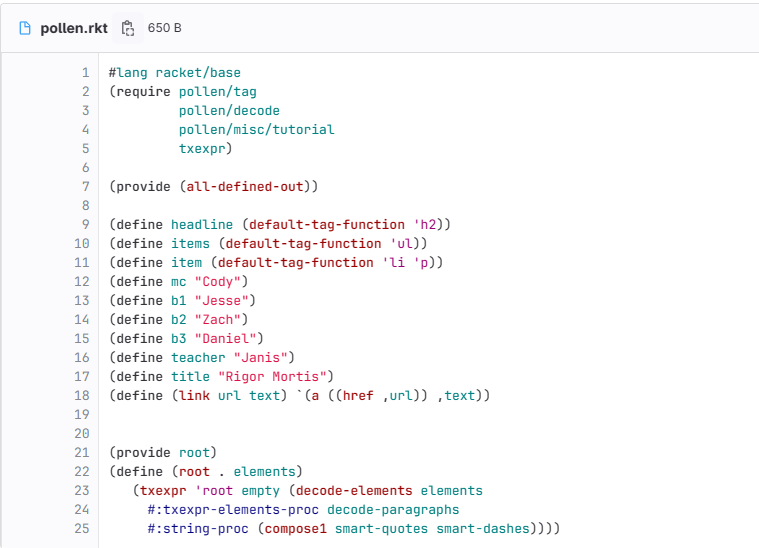Click the "Cody" string
Image resolution: width=759 pixels, height=548 pixels.
(x=218, y=281)
